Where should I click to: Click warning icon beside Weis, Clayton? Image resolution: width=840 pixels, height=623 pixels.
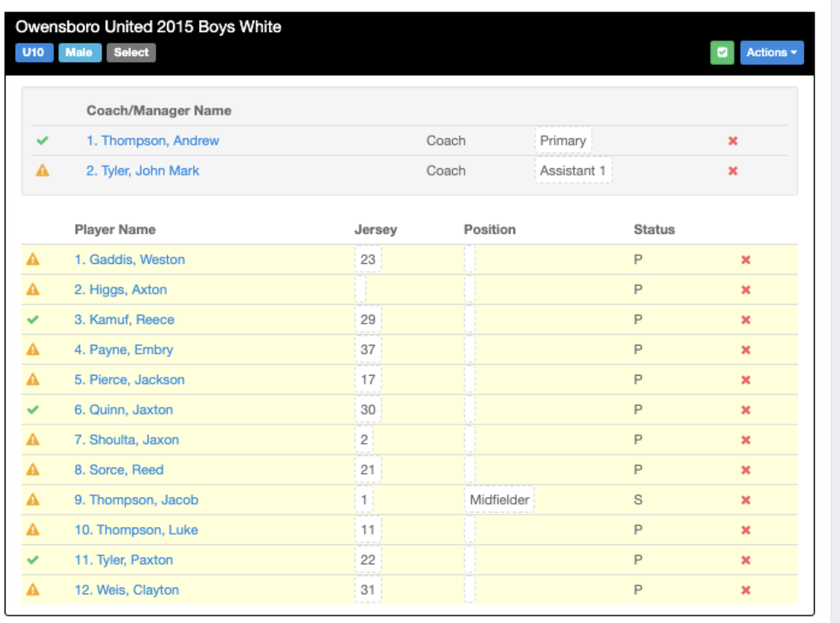pyautogui.click(x=33, y=590)
